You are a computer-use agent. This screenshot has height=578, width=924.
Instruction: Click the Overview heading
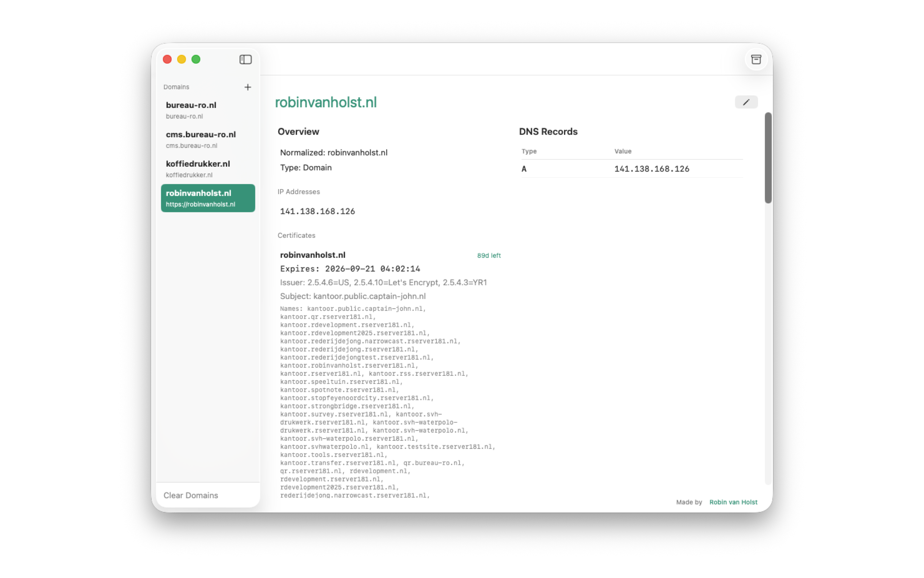(x=298, y=132)
